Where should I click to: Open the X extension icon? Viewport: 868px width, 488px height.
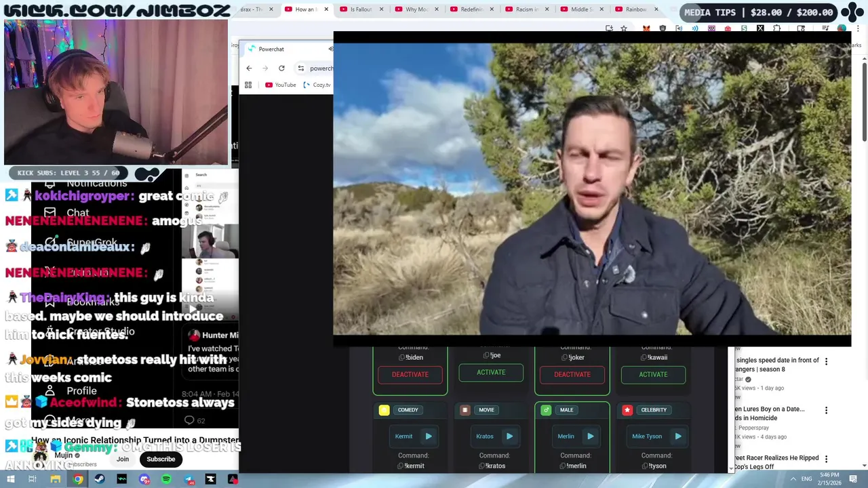760,28
